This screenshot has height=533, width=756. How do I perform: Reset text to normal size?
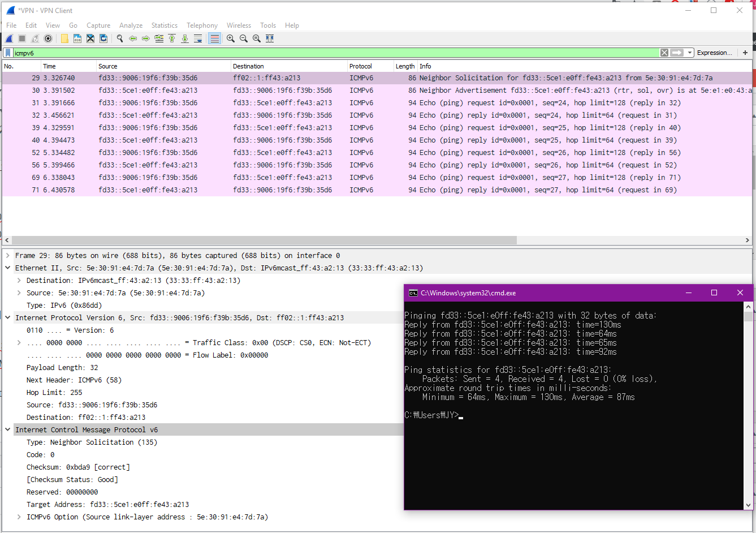(x=257, y=38)
